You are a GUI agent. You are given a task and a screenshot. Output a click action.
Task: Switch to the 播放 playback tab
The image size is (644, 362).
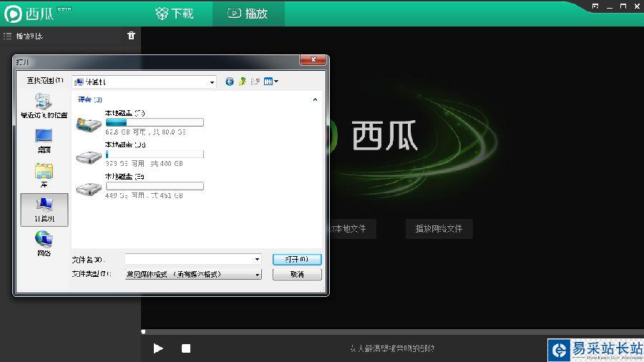click(248, 14)
